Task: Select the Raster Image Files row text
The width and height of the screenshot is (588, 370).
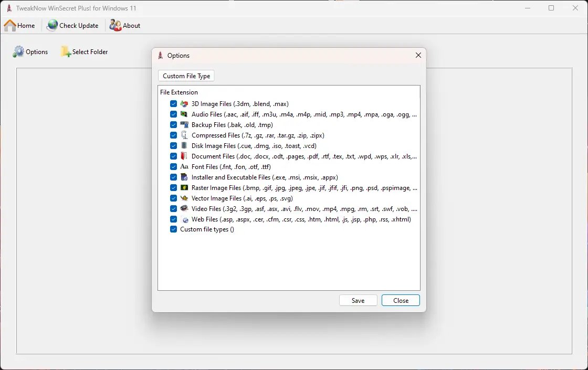Action: click(304, 188)
